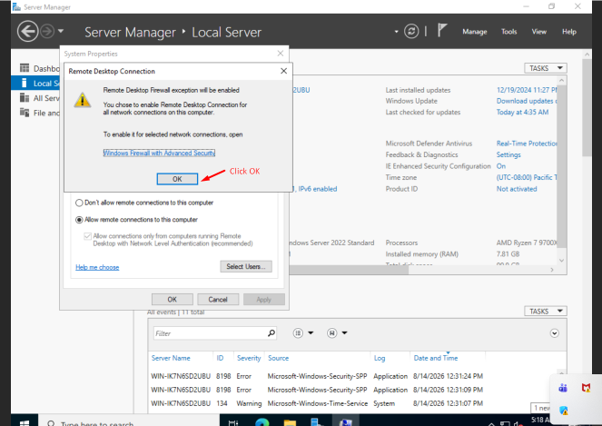Select the 12:31:09 PM Security-SPP Error event
Viewport: 602px width, 426px height.
317,390
